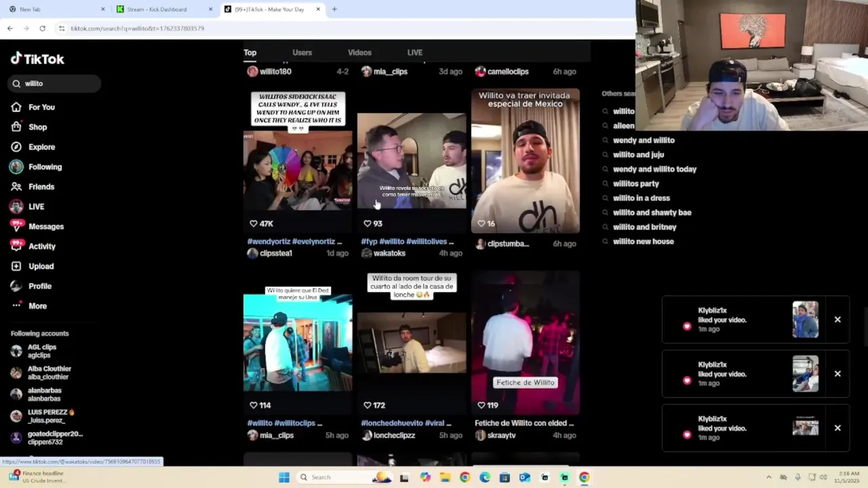Switch to the Videos results tab
Viewport: 868px width, 488px height.
[359, 52]
